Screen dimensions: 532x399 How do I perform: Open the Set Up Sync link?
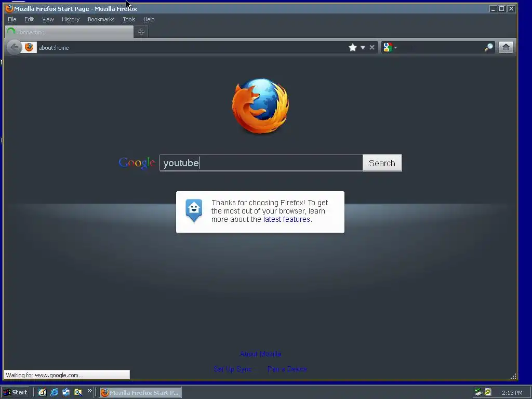232,369
